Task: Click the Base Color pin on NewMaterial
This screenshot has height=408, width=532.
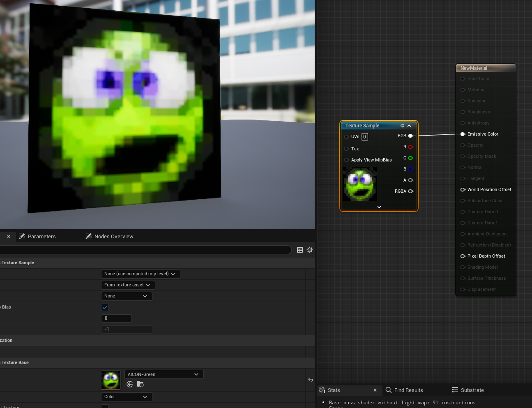Action: point(463,78)
